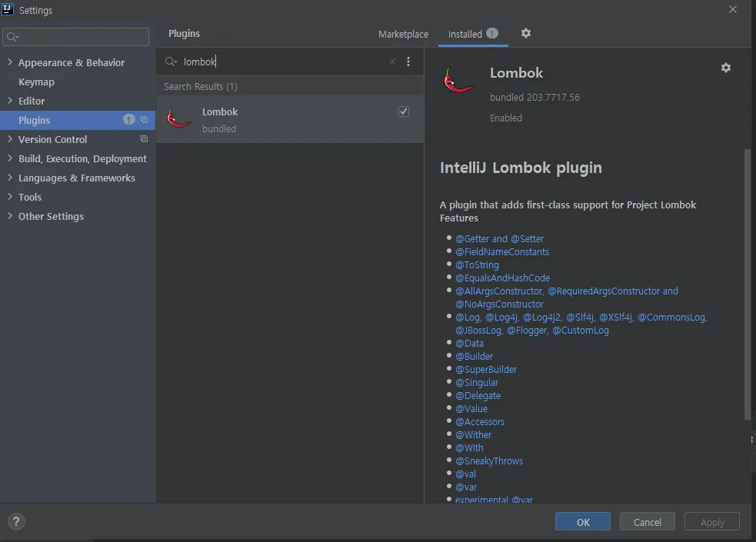This screenshot has width=756, height=542.
Task: Click the plugin description vertical scrollbar
Action: (748, 284)
